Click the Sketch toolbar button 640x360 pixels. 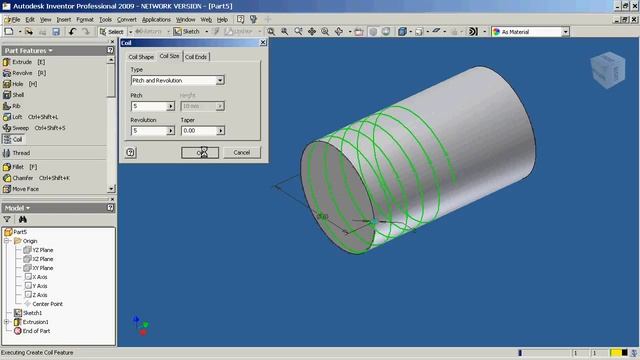point(187,31)
